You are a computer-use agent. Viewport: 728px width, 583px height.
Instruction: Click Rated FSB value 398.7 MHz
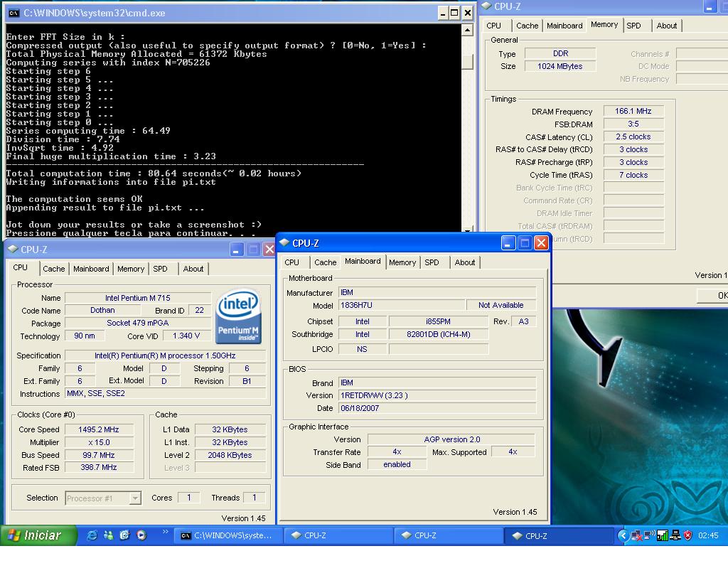(x=99, y=467)
